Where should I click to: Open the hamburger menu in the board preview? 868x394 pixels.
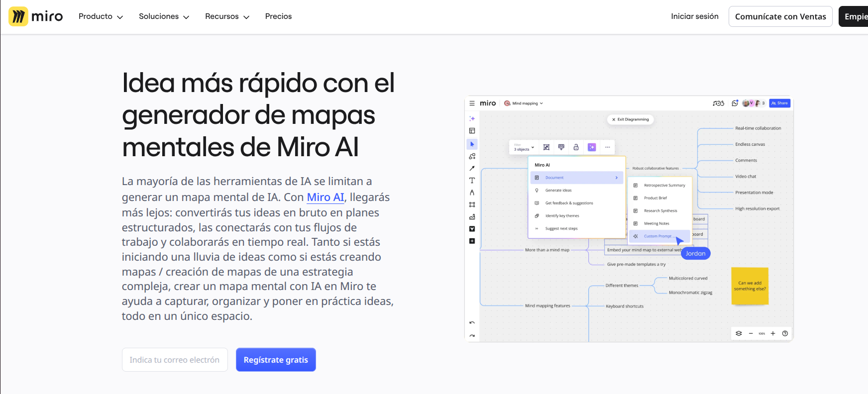click(x=472, y=103)
